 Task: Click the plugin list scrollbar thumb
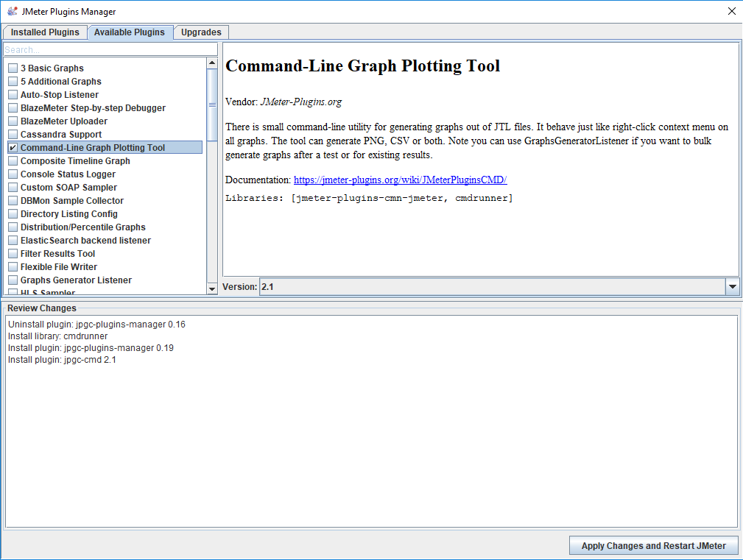pyautogui.click(x=212, y=105)
